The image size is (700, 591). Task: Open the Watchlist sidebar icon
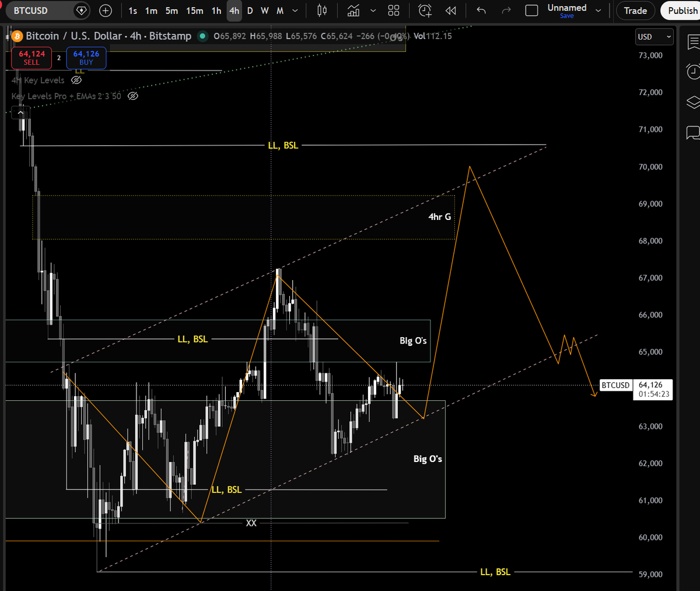point(693,43)
